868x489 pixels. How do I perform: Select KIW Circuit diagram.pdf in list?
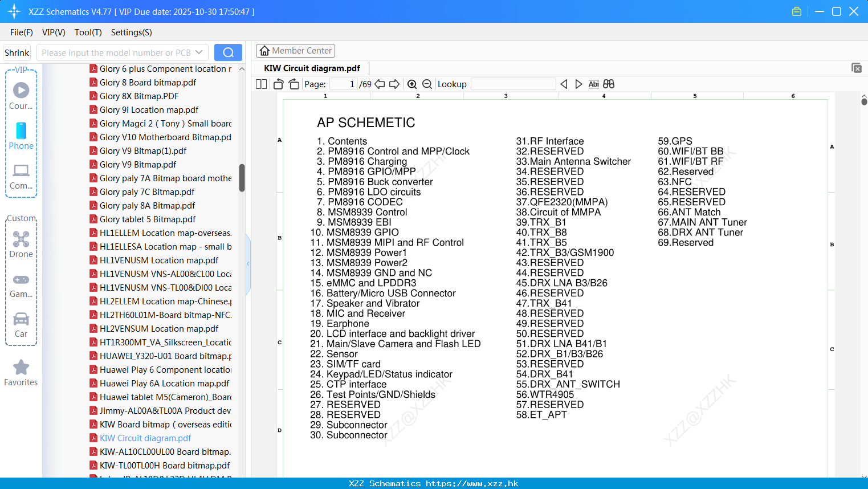coord(145,438)
